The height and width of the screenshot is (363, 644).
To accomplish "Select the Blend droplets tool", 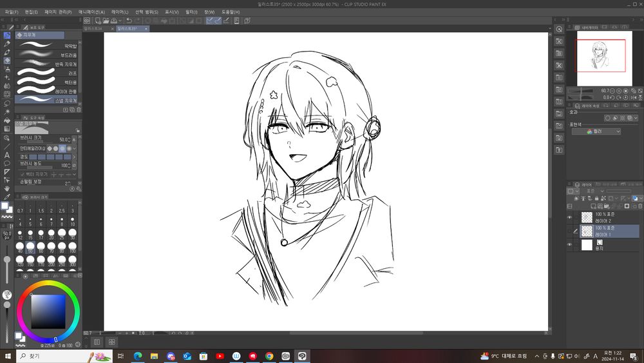I will (7, 86).
